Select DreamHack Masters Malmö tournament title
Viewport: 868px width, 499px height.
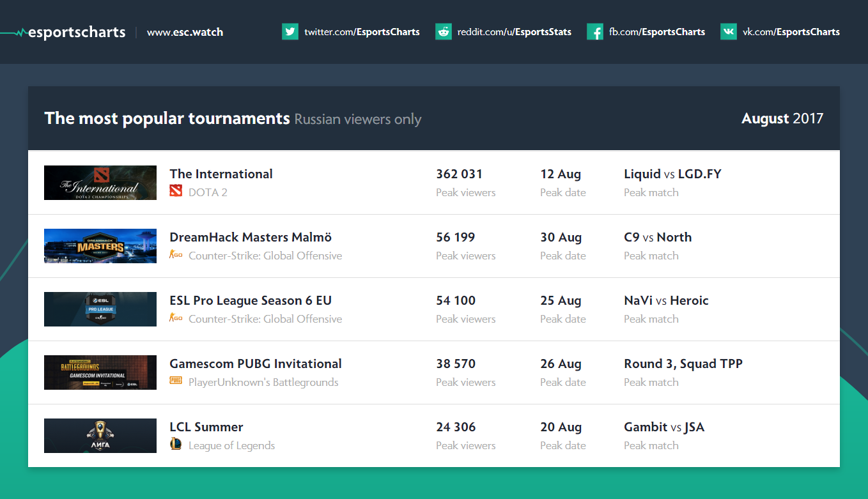pyautogui.click(x=251, y=237)
